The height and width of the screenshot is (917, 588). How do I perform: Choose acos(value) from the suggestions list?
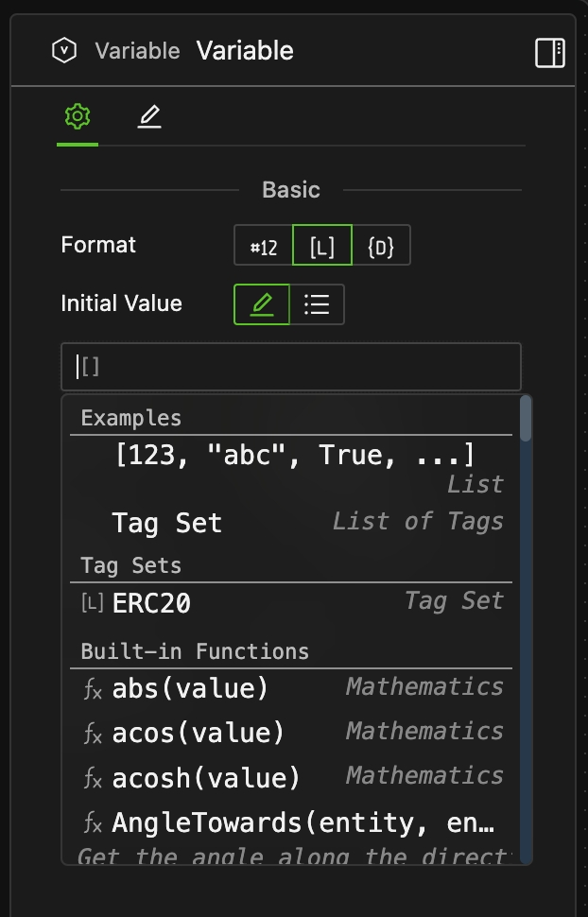(x=189, y=733)
